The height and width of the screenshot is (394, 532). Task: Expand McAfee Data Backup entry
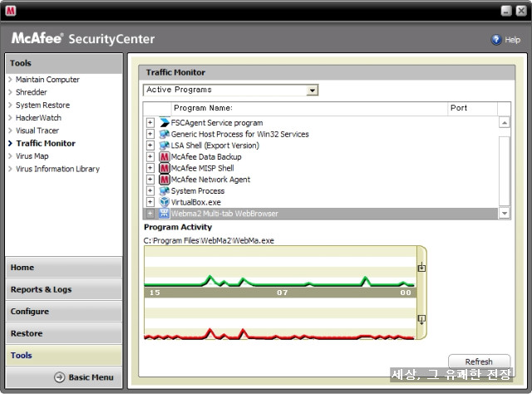pyautogui.click(x=150, y=157)
